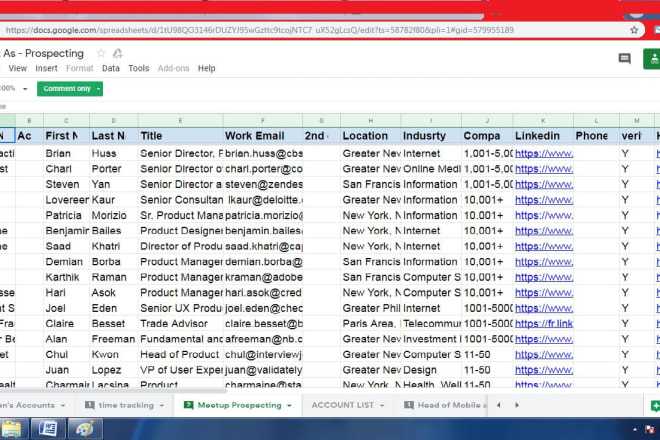Select the kraman@adobe email cell
The width and height of the screenshot is (660, 440).
click(x=263, y=277)
